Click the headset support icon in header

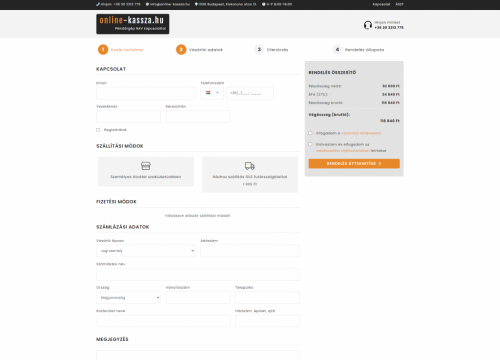pos(368,25)
